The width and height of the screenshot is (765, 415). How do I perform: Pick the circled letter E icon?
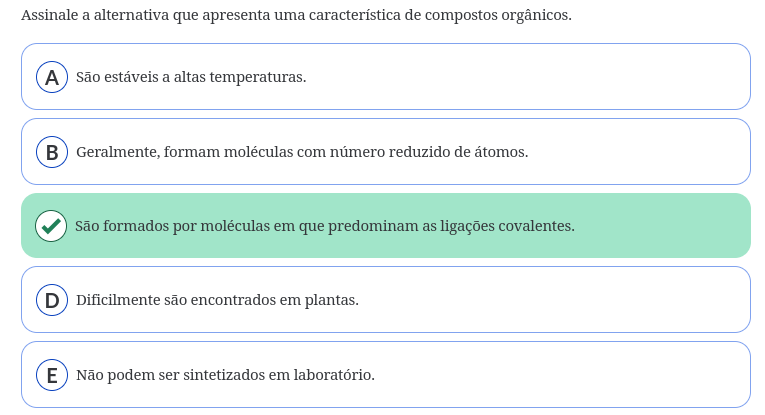point(52,375)
